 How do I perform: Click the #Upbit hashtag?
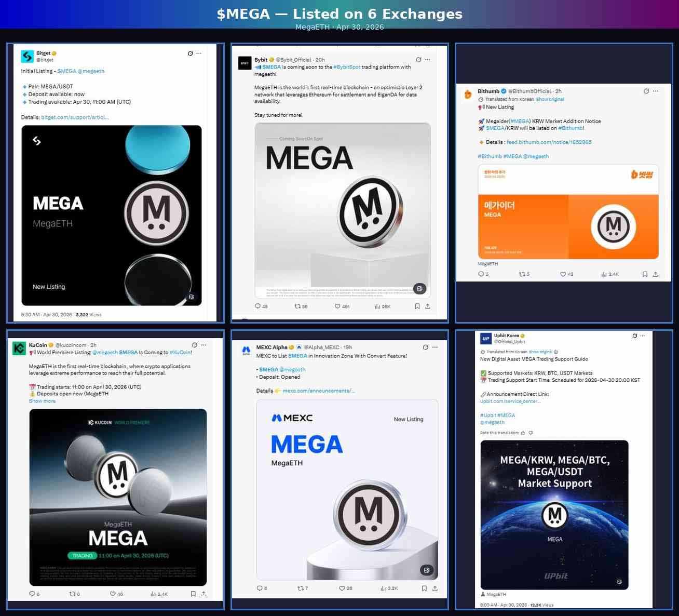(x=488, y=416)
